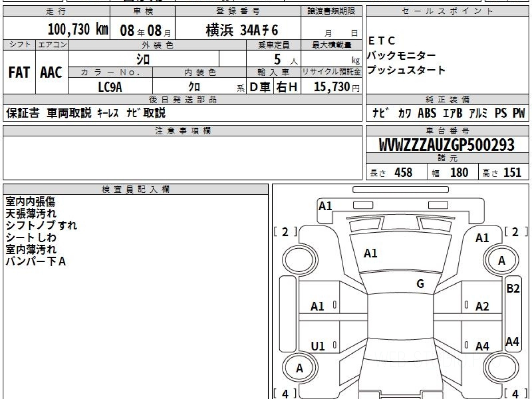Click the キーレス item
Viewport: 532px width, 399px height.
[x=108, y=113]
